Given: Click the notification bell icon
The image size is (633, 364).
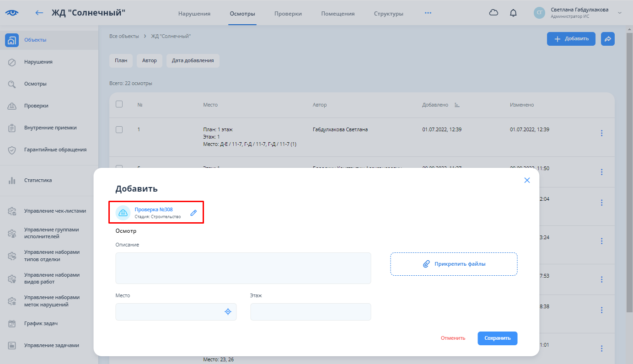Looking at the screenshot, I should tap(513, 13).
